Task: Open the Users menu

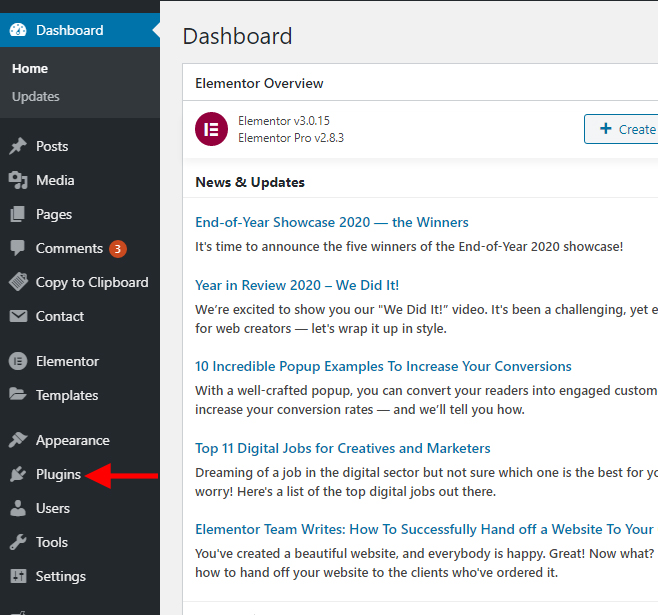Action: point(53,508)
